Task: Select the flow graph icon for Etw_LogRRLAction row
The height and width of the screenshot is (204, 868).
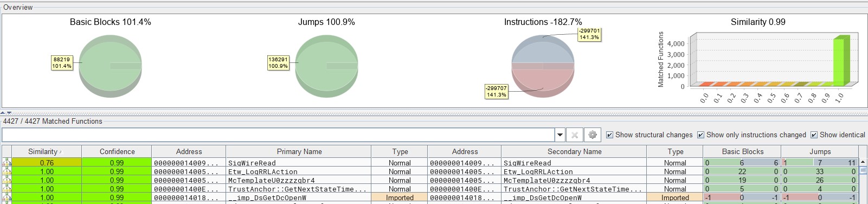Action: pyautogui.click(x=7, y=171)
